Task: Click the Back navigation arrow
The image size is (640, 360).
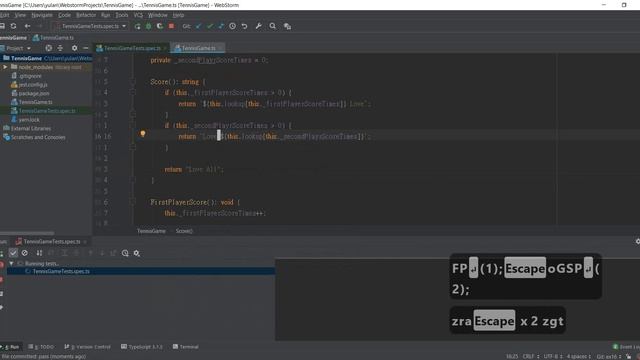Action: (27, 26)
